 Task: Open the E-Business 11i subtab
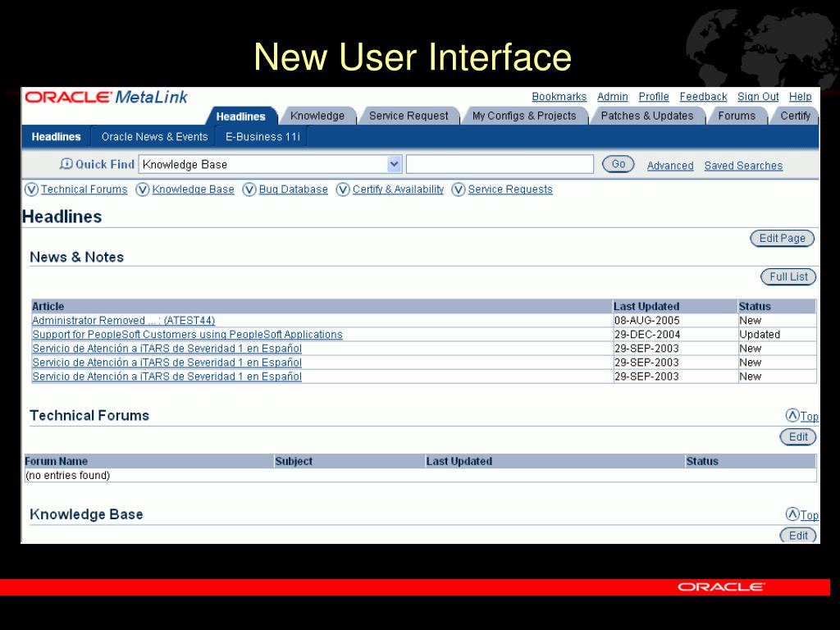[262, 137]
